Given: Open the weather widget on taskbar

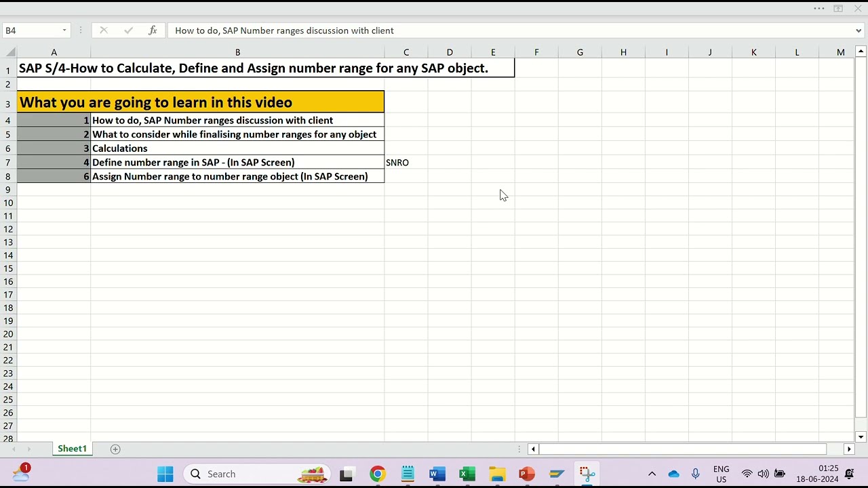Looking at the screenshot, I should point(22,472).
